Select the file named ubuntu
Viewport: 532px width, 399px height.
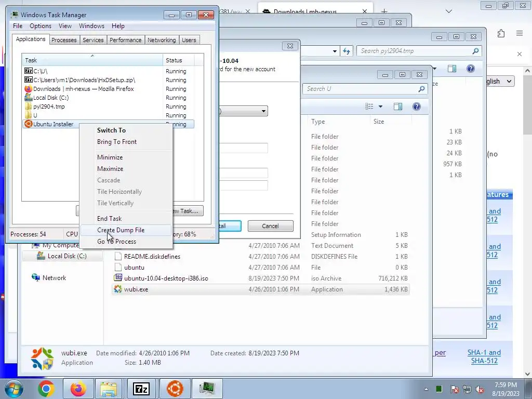click(261, 268)
